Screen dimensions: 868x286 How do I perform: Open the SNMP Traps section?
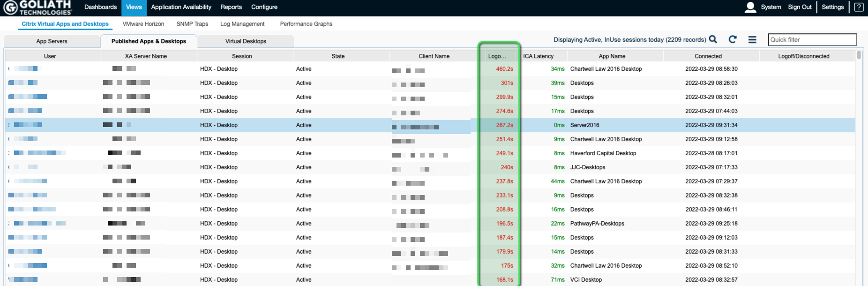tap(192, 24)
